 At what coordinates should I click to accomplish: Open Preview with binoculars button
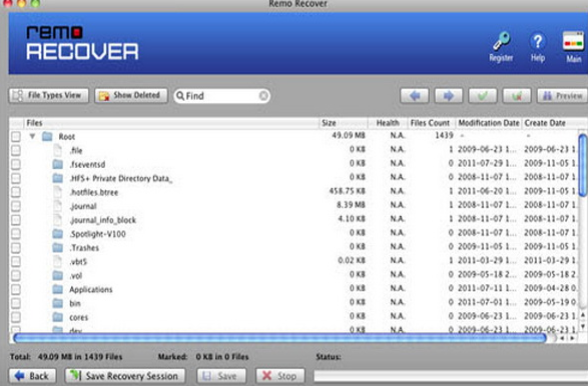click(x=562, y=96)
